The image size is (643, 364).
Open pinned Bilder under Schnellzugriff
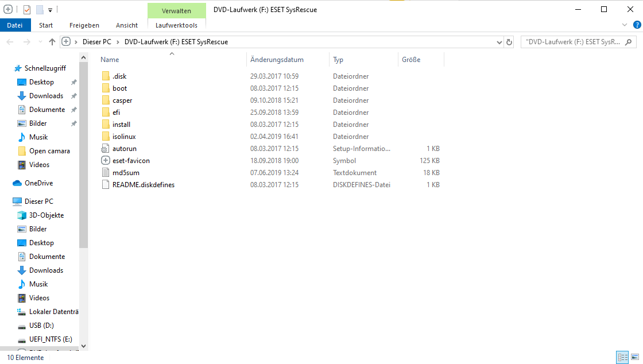(38, 123)
